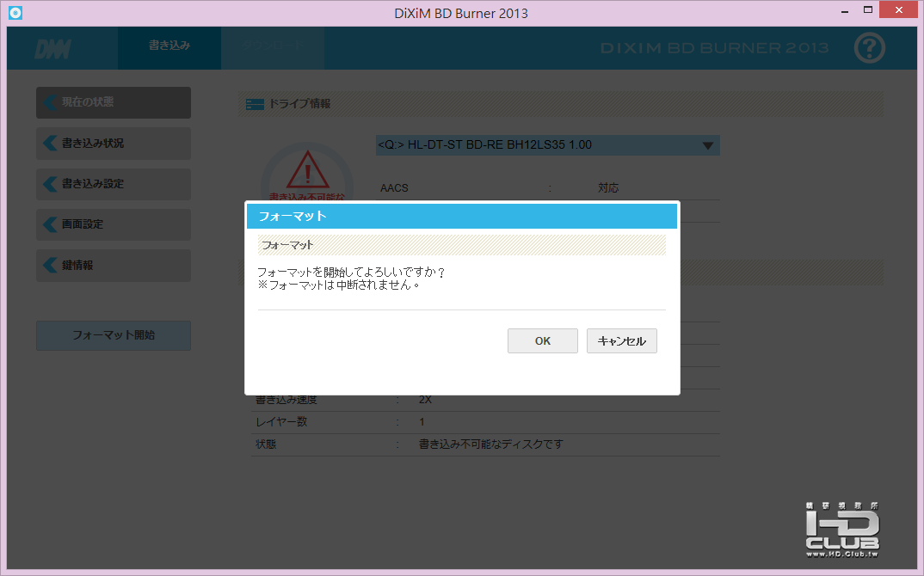Expand the drive selection dropdown arrow
Image resolution: width=924 pixels, height=576 pixels.
click(708, 145)
